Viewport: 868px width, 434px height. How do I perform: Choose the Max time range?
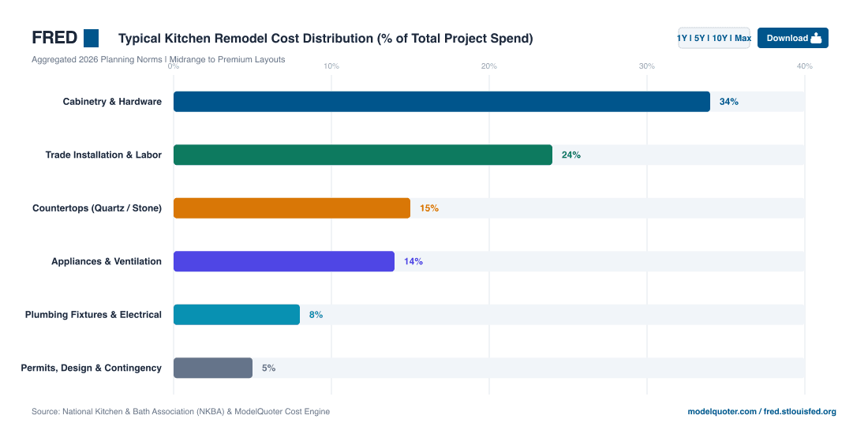pos(743,38)
